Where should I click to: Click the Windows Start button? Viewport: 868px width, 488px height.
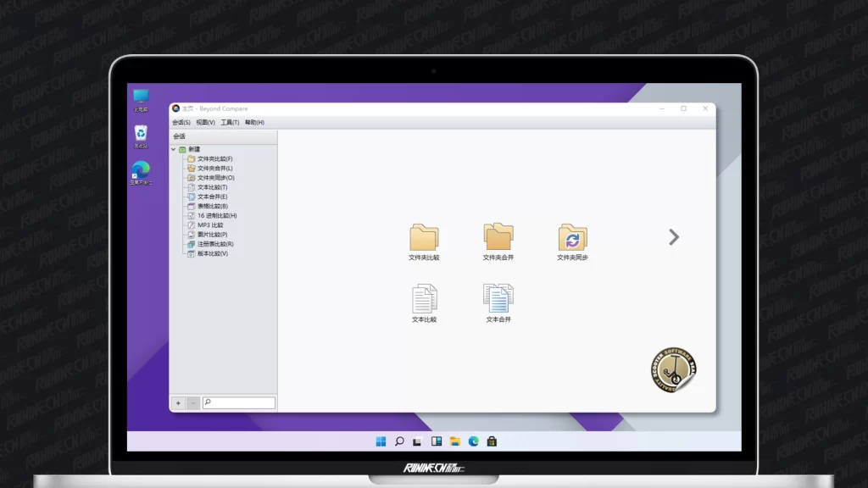(x=381, y=441)
